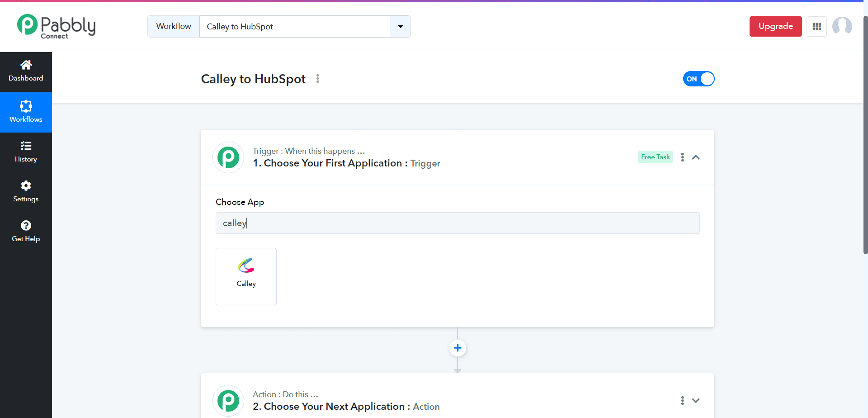Click the Choose App search field
The height and width of the screenshot is (418, 868).
458,223
